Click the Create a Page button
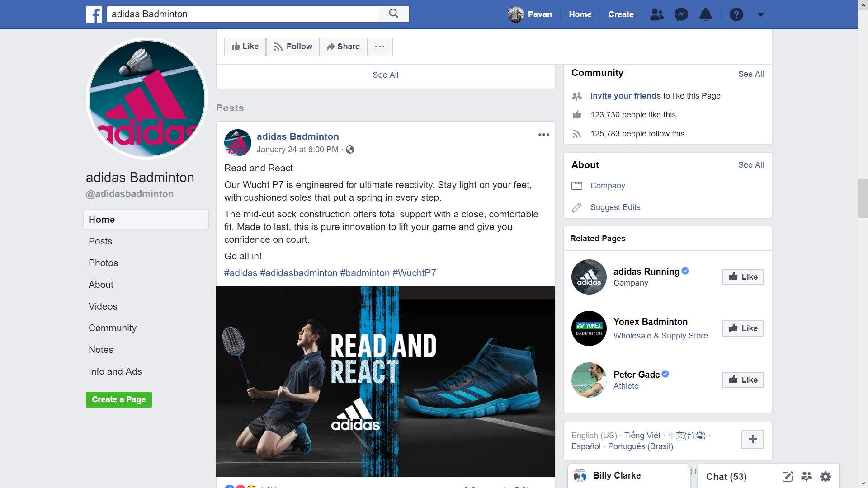This screenshot has height=488, width=868. [119, 399]
